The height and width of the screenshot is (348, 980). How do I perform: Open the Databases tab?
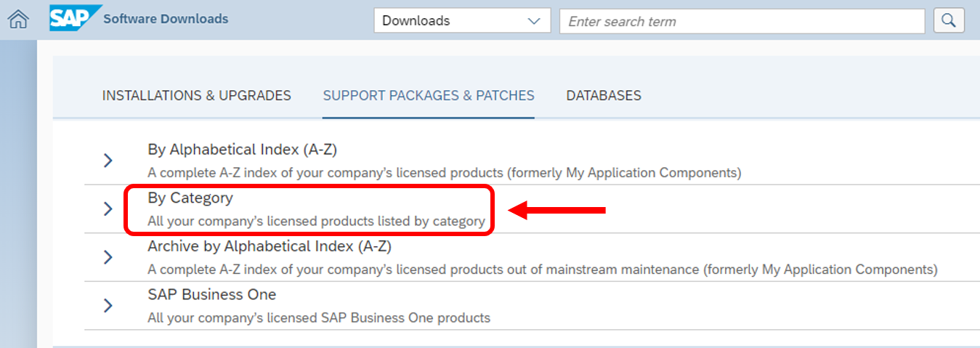pos(604,95)
